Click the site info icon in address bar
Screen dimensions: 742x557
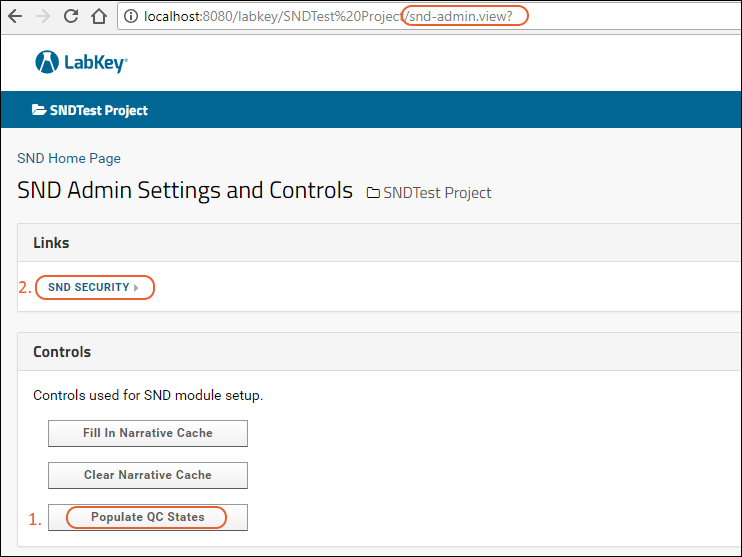click(131, 16)
